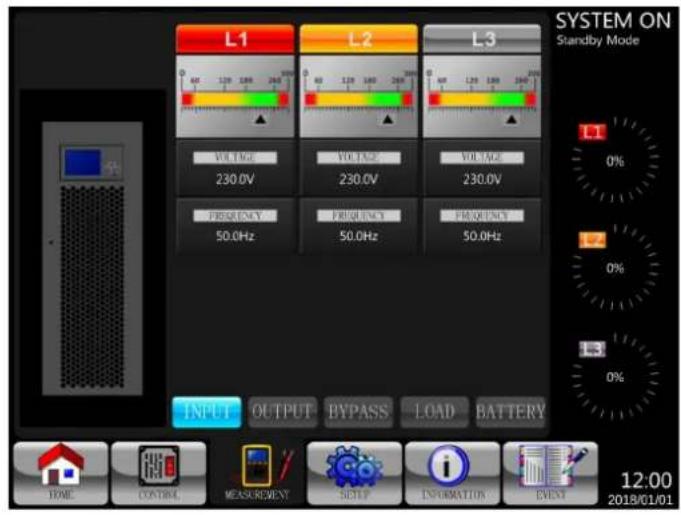This screenshot has height=515, width=681.
Task: Open the Setup gears icon
Action: click(354, 473)
